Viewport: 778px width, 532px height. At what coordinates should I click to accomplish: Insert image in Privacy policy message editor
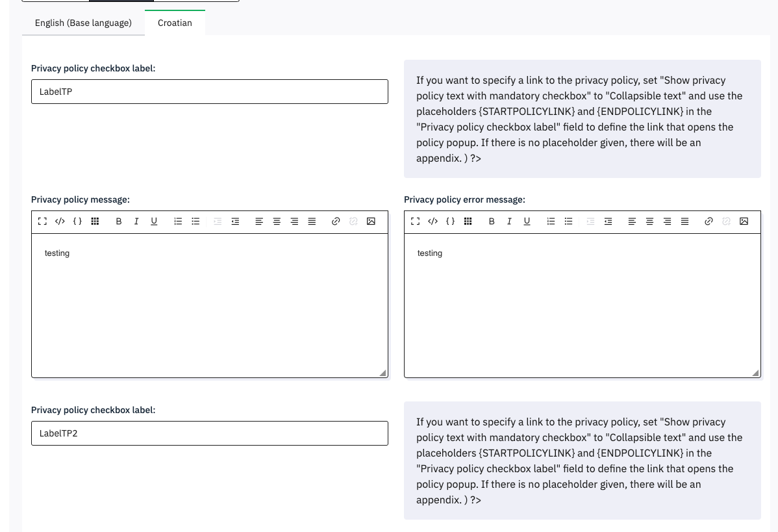[x=371, y=222]
